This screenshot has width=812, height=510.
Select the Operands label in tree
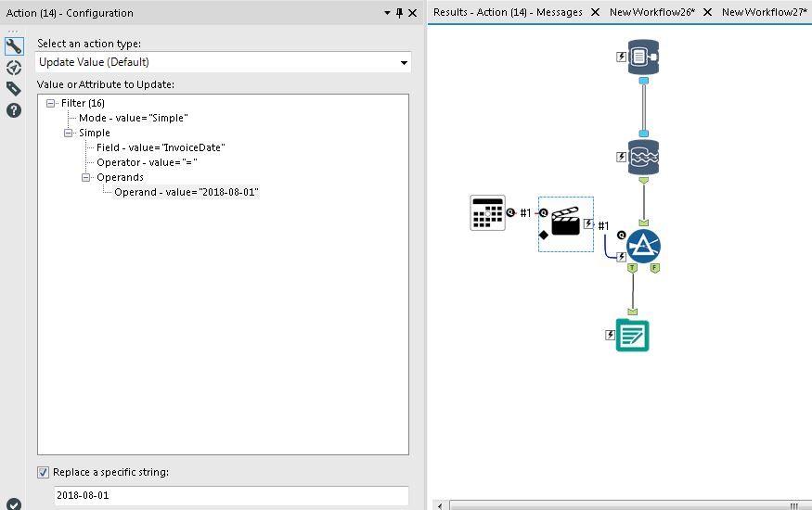tap(120, 177)
